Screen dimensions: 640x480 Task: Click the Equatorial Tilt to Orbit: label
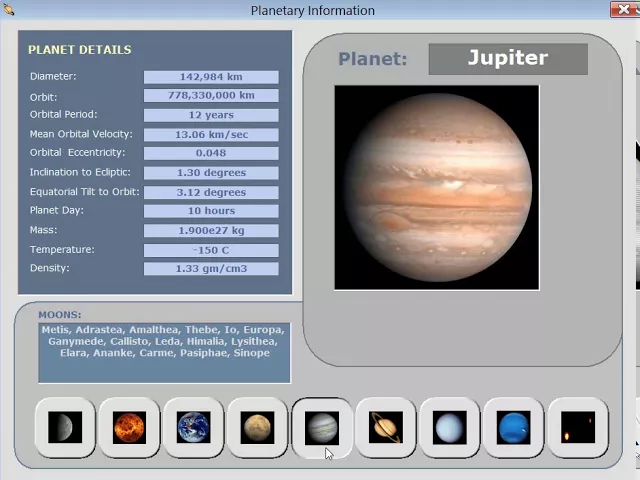[x=84, y=192]
